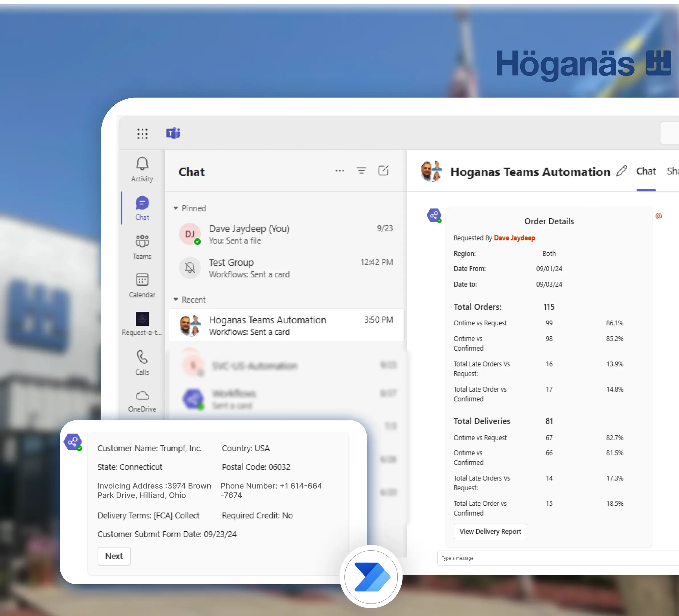The width and height of the screenshot is (679, 616).
Task: Click Country: USA text
Action: [x=246, y=448]
